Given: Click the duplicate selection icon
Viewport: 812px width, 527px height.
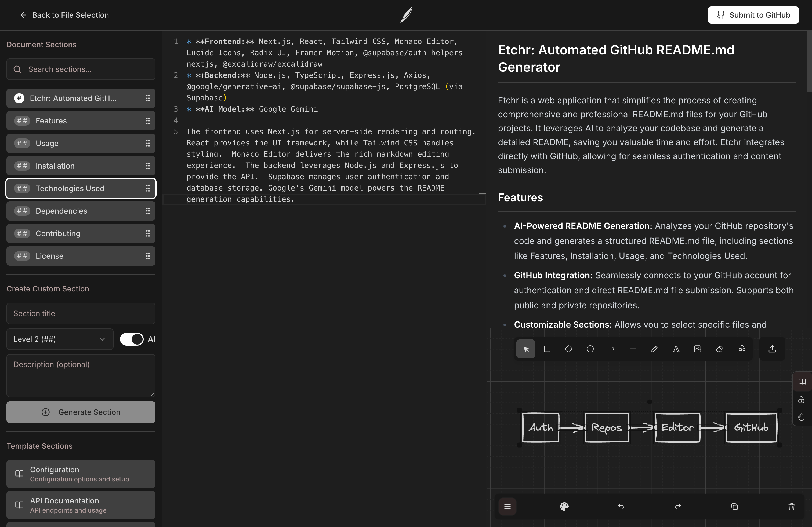Looking at the screenshot, I should pyautogui.click(x=735, y=507).
